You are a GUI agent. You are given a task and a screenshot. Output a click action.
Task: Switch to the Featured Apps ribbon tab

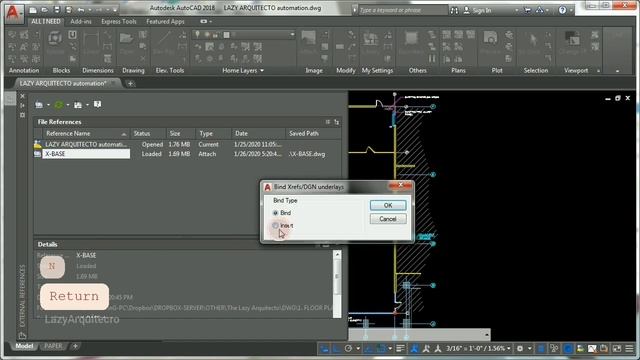click(x=165, y=21)
